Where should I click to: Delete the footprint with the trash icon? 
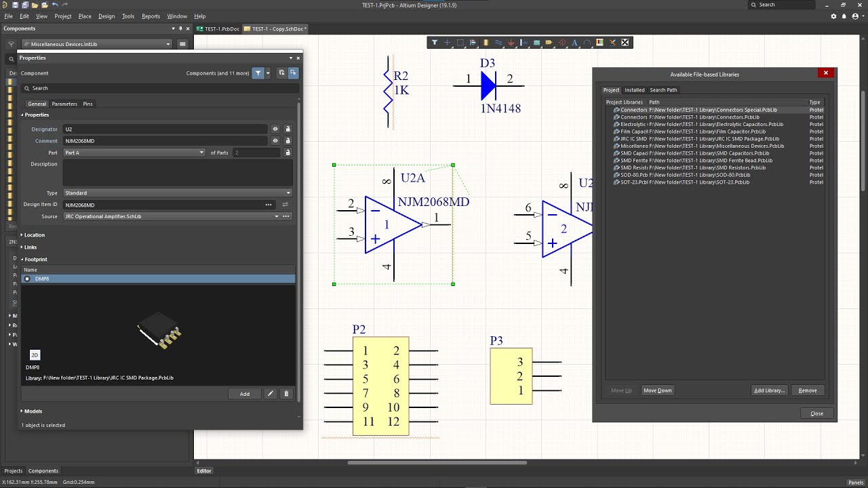pyautogui.click(x=286, y=394)
